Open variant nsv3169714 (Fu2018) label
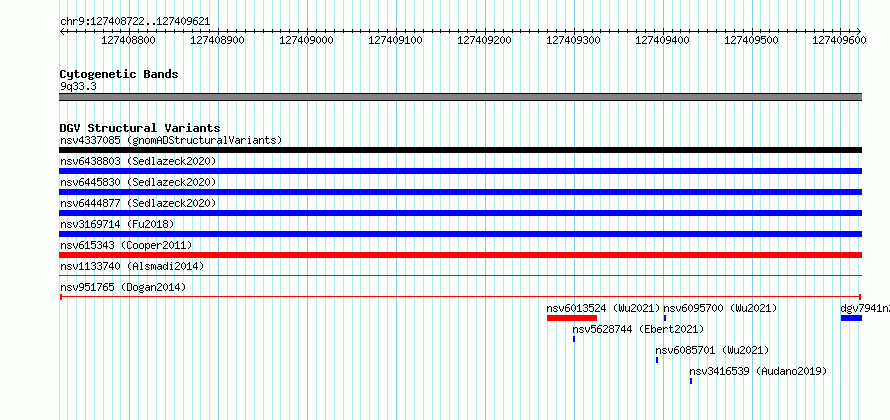 pyautogui.click(x=117, y=224)
